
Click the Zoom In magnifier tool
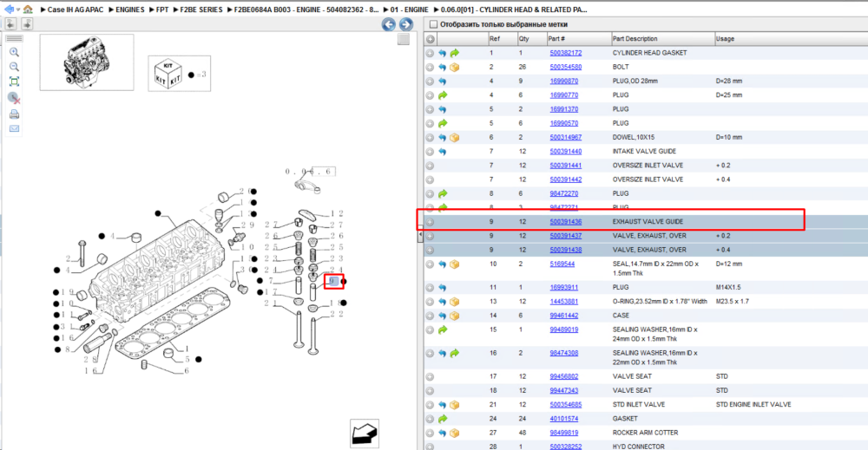[x=15, y=53]
